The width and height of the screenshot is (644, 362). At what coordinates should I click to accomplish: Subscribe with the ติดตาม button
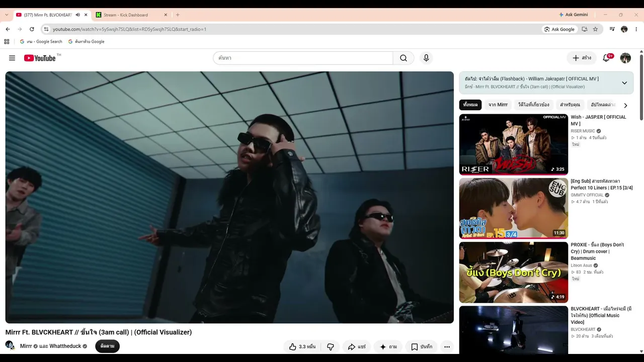pyautogui.click(x=107, y=346)
